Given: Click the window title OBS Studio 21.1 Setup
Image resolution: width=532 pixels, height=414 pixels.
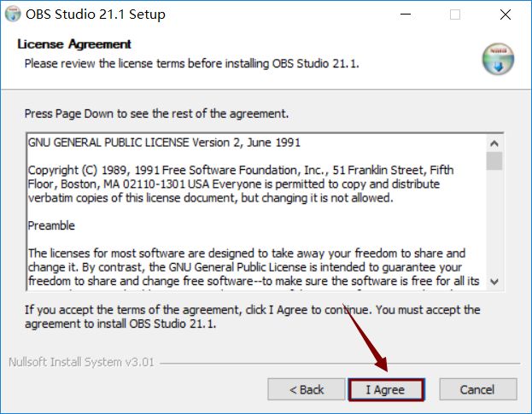Looking at the screenshot, I should click(x=96, y=15).
